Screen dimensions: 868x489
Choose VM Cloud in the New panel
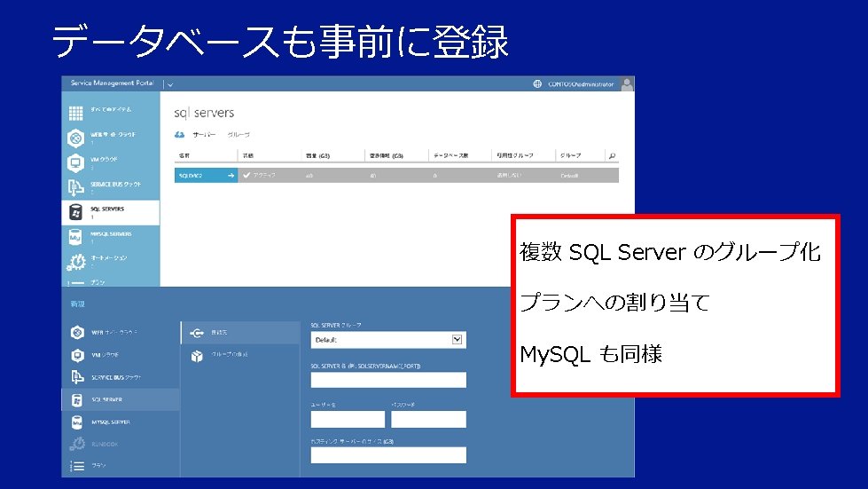click(121, 355)
